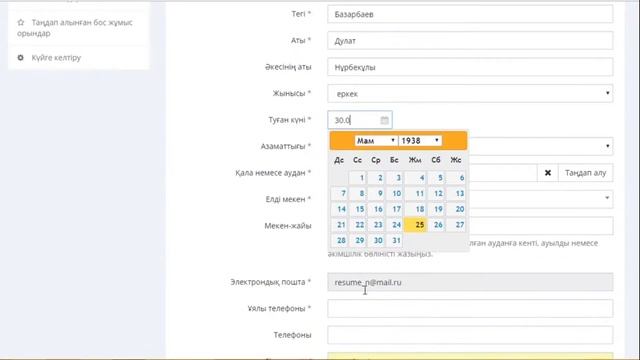This screenshot has width=640, height=360.
Task: Select day 31 in the calendar
Action: 395,240
